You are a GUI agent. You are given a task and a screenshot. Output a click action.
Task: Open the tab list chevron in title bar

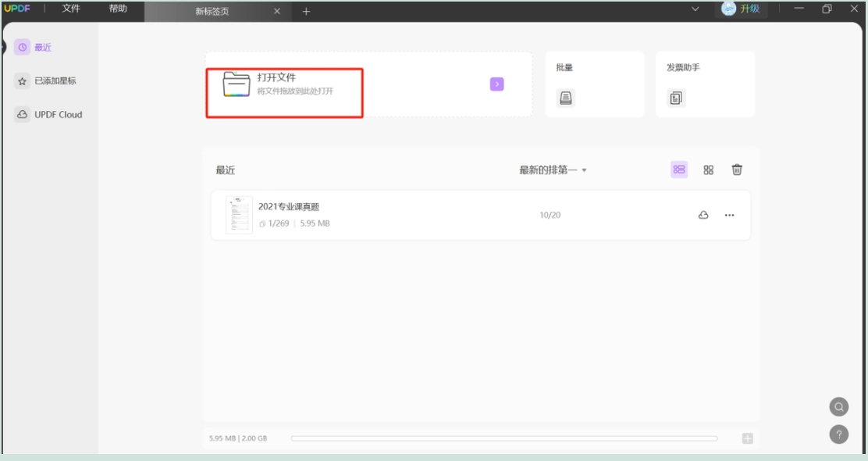(695, 9)
